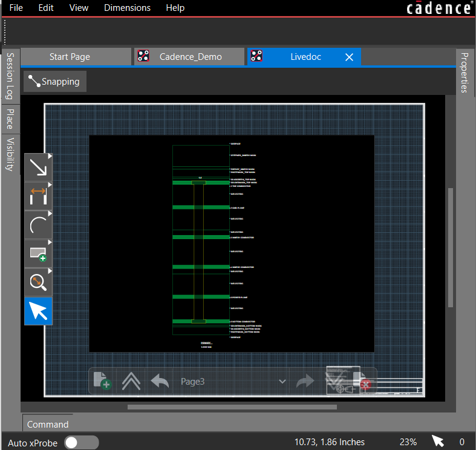Viewport: 476px width, 450px height.
Task: Open the Edit menu
Action: [46, 8]
